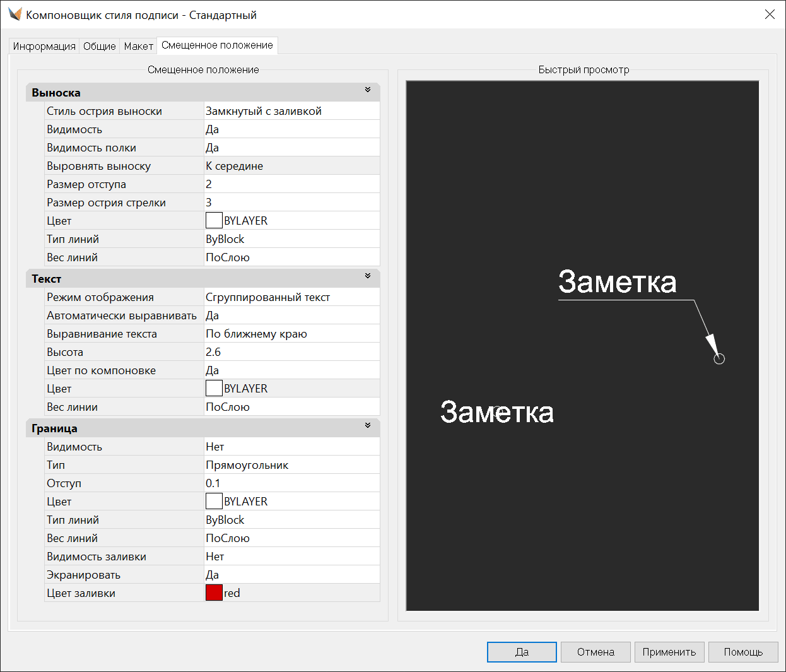Go to the Макет tab

138,46
